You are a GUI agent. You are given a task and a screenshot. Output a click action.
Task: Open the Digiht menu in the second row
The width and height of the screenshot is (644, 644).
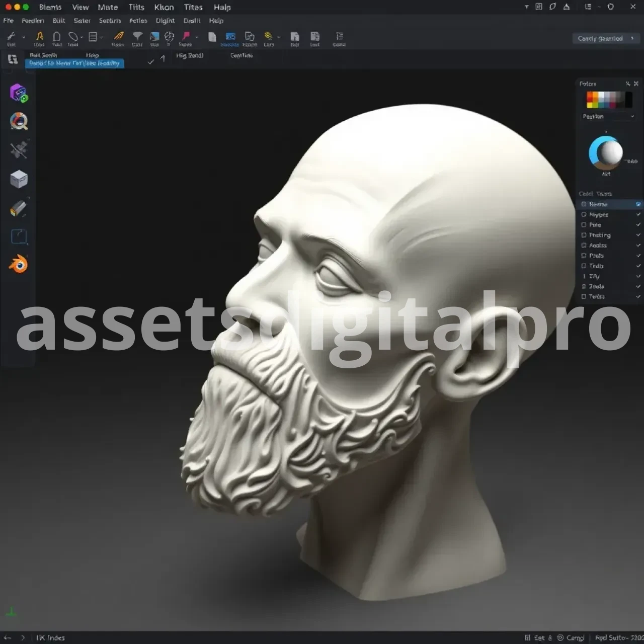tap(165, 21)
